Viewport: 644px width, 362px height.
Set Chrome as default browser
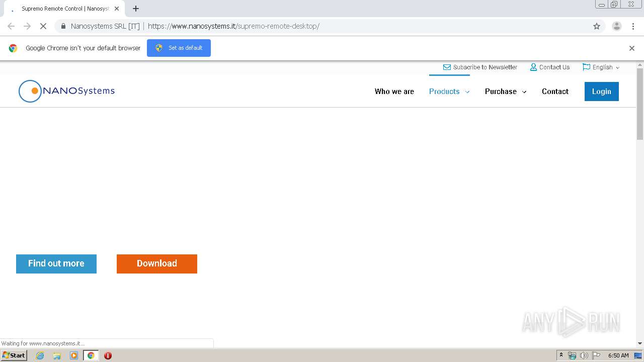[179, 48]
